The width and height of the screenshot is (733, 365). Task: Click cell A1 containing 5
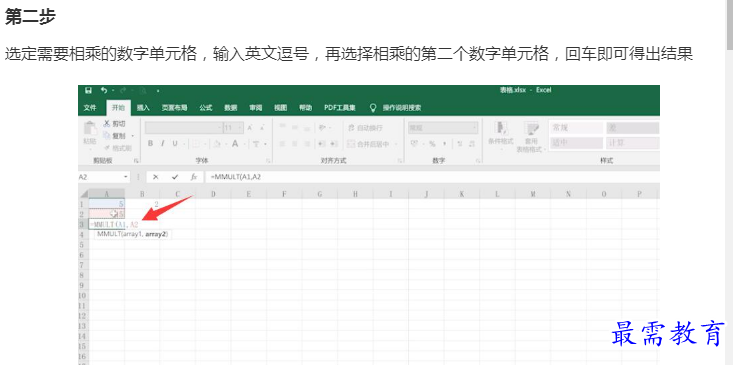coord(107,203)
